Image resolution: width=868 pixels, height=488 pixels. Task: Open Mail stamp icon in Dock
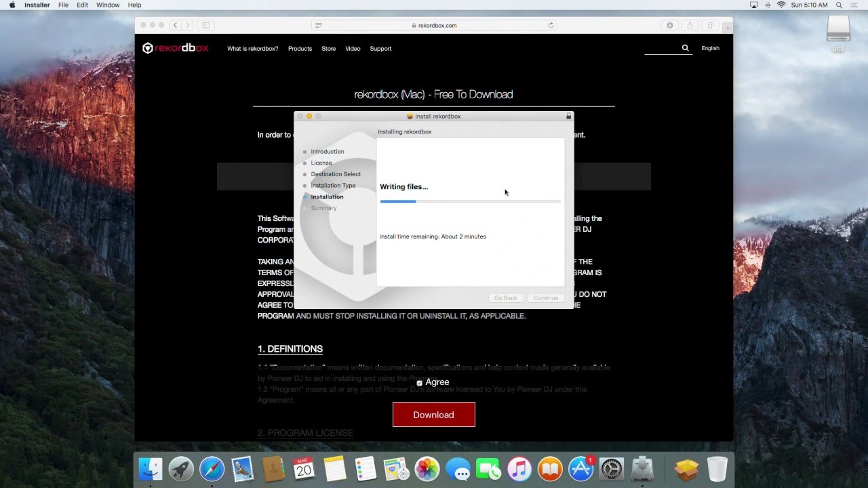(x=243, y=469)
